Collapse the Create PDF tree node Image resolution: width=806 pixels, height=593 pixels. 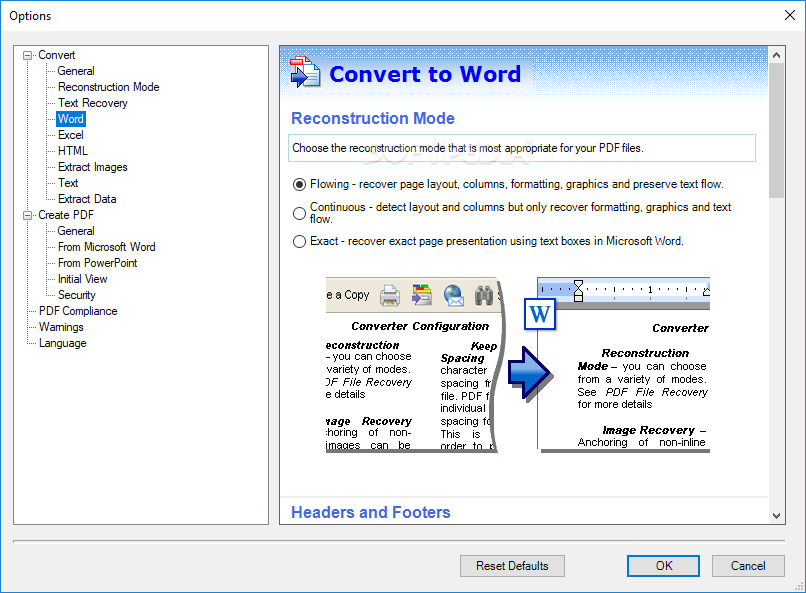tap(27, 215)
